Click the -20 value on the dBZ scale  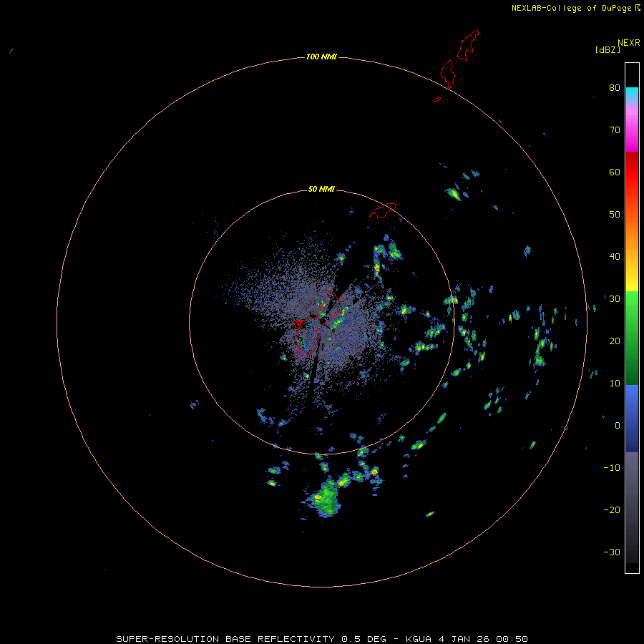tap(612, 510)
